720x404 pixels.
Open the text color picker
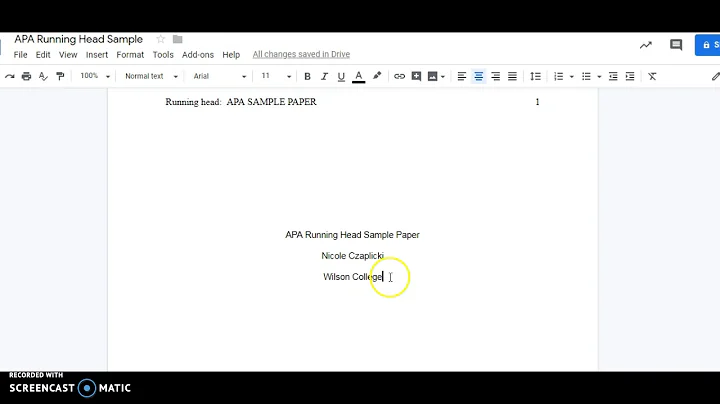pyautogui.click(x=359, y=77)
